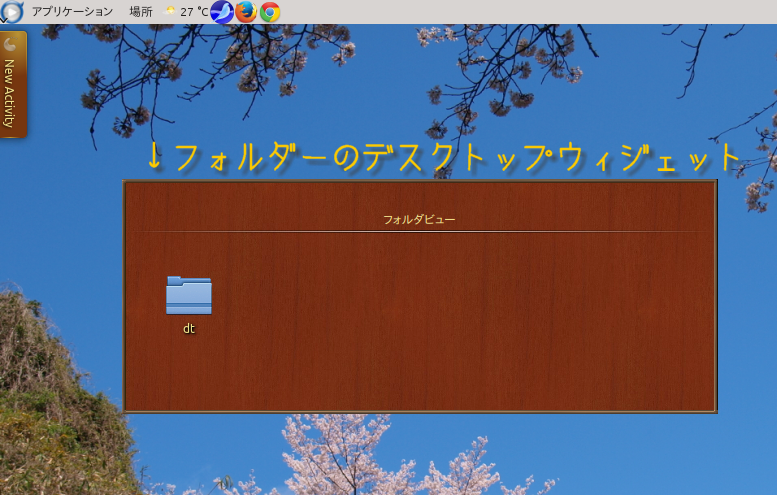The image size is (777, 495).
Task: Open the アプリケーション menu
Action: (x=72, y=12)
